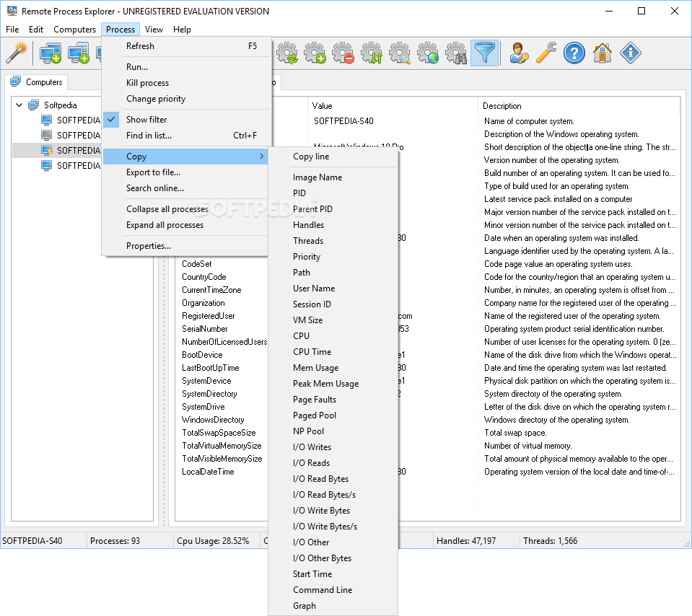Open the Edit menu
Screen dimensions: 692x616
click(x=36, y=29)
